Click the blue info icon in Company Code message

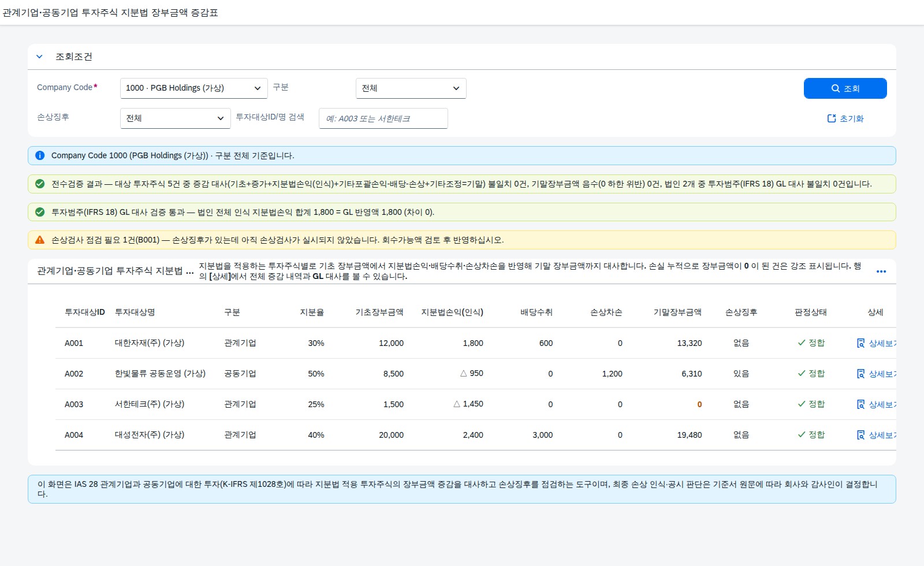point(40,155)
